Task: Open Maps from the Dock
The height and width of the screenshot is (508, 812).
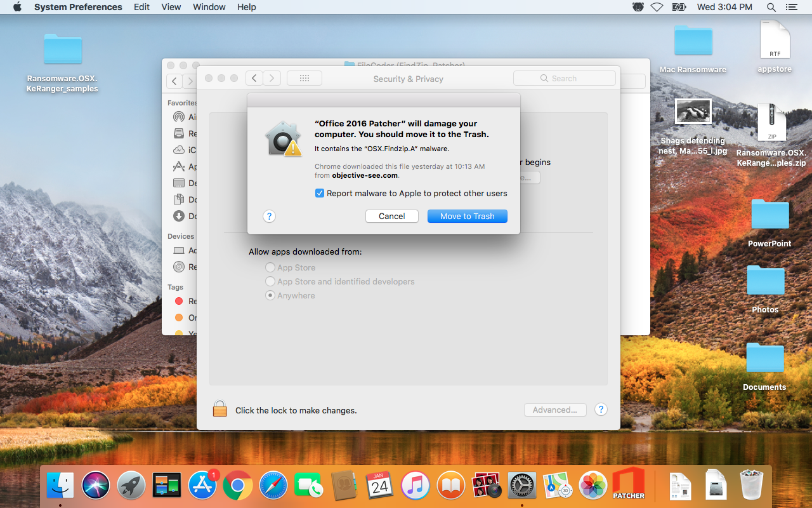Action: (x=558, y=486)
